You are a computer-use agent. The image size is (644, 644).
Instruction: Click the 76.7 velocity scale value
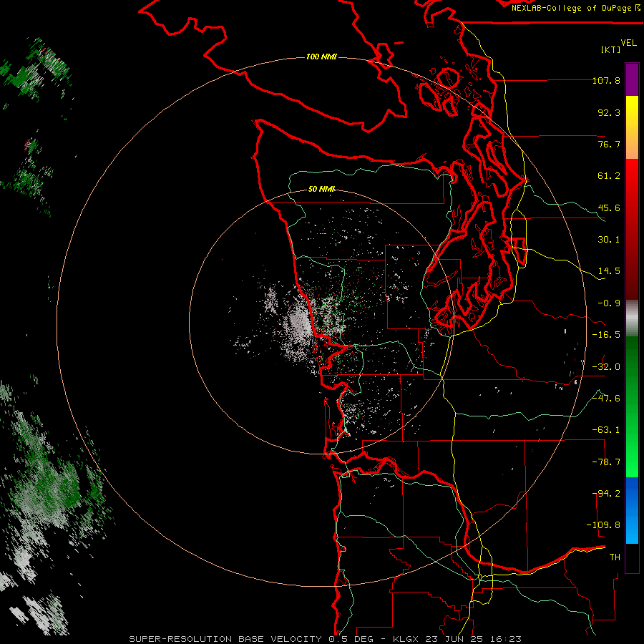coord(609,144)
